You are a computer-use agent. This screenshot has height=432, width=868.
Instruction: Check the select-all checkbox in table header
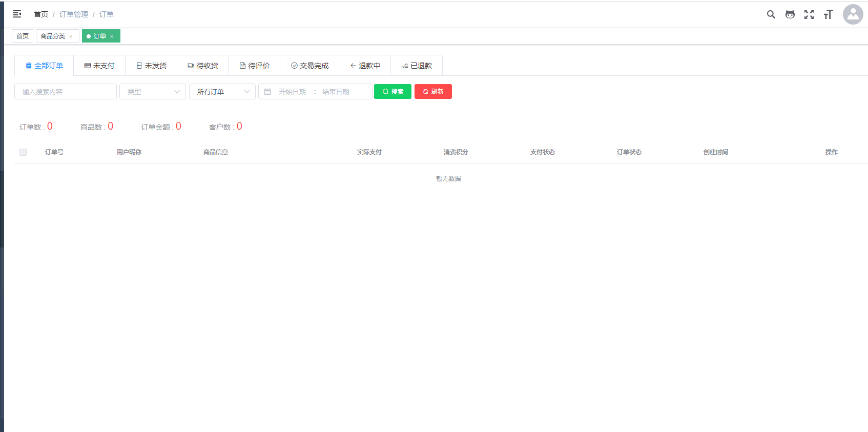[x=23, y=152]
